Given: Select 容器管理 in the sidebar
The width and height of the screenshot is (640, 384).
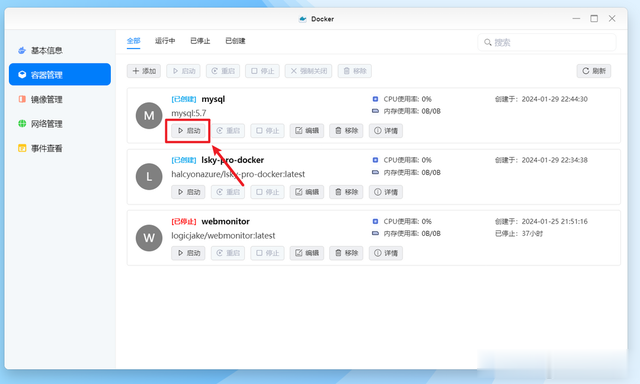Looking at the screenshot, I should click(x=60, y=74).
